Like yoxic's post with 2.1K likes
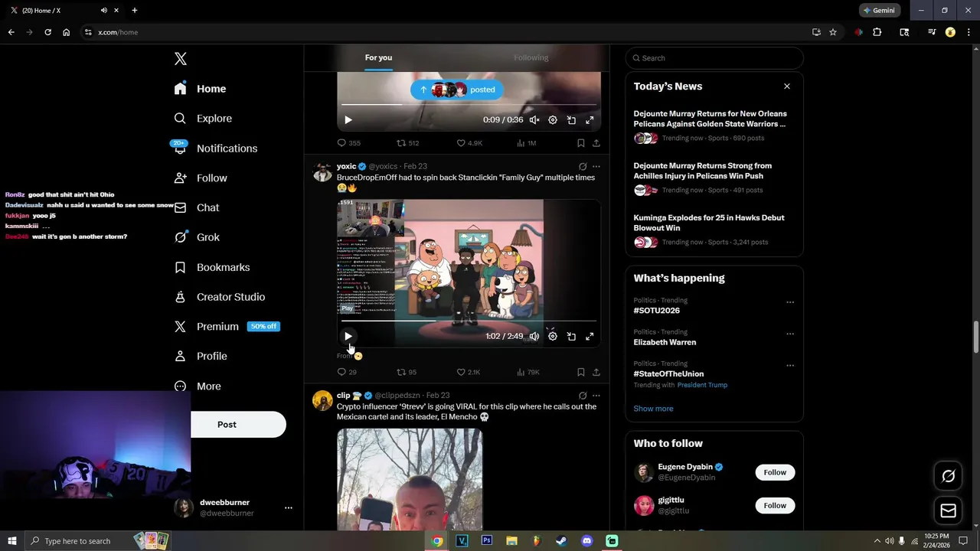 pyautogui.click(x=469, y=372)
